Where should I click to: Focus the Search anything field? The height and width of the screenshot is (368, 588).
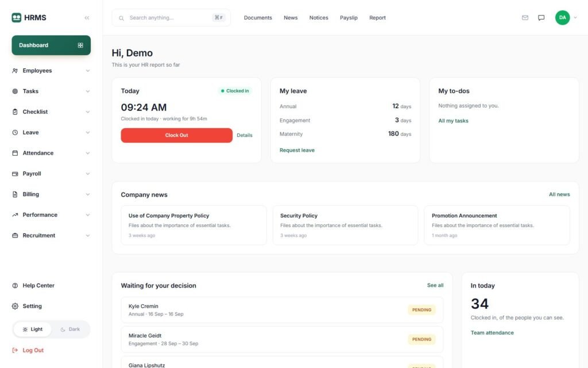click(171, 18)
